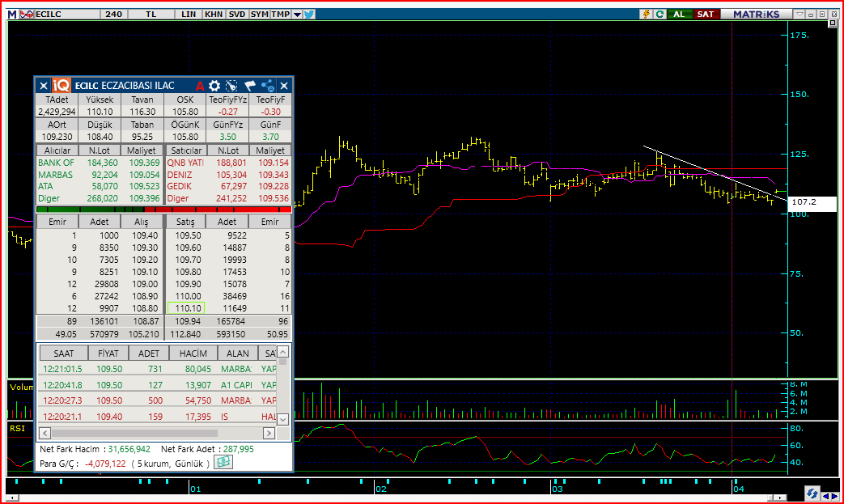The height and width of the screenshot is (504, 844).
Task: Click the MATRIKS logo button
Action: (757, 14)
